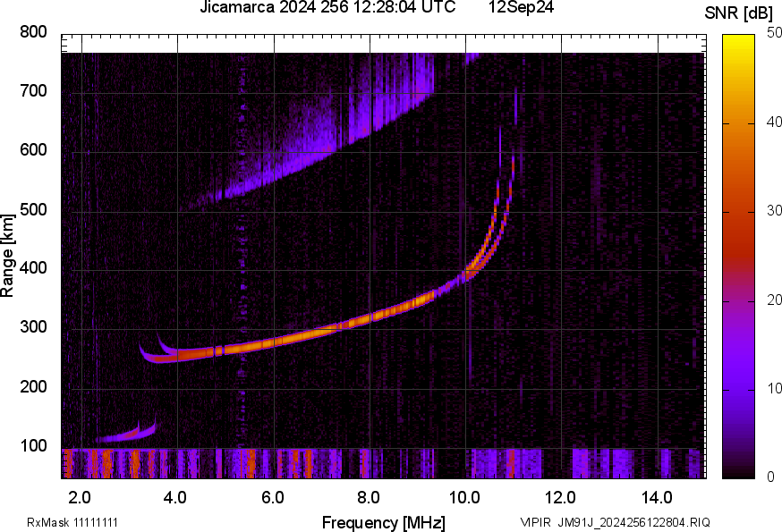Screen dimensions: 782x532
Task: Click the "Range [km]" axis label
Action: [7, 256]
